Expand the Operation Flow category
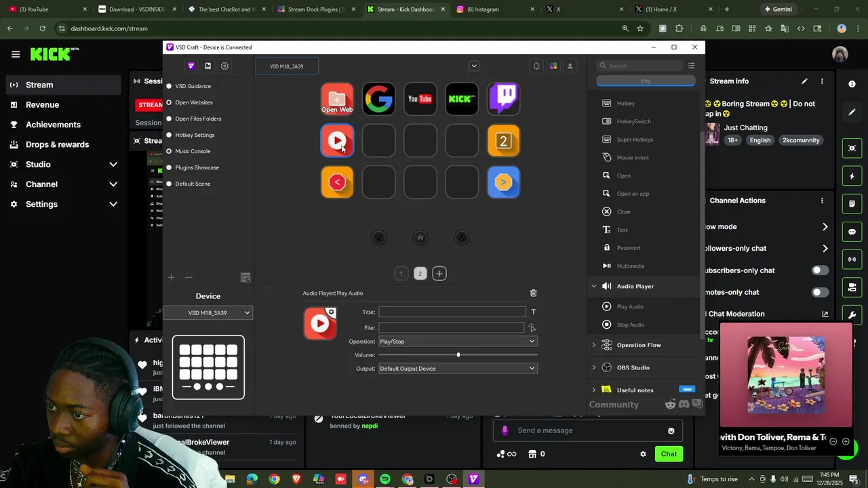The height and width of the screenshot is (488, 868). click(x=594, y=345)
